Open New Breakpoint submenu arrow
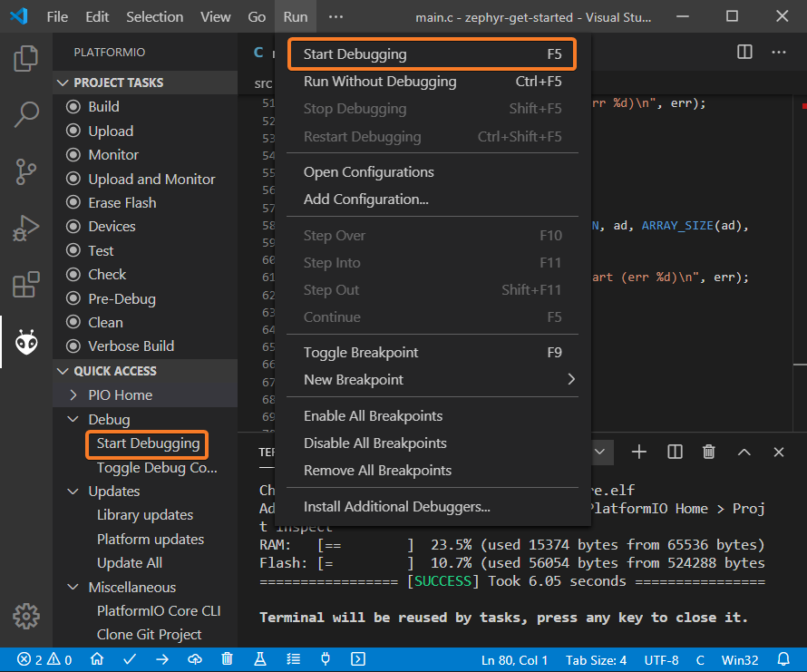This screenshot has height=672, width=807. (x=570, y=379)
